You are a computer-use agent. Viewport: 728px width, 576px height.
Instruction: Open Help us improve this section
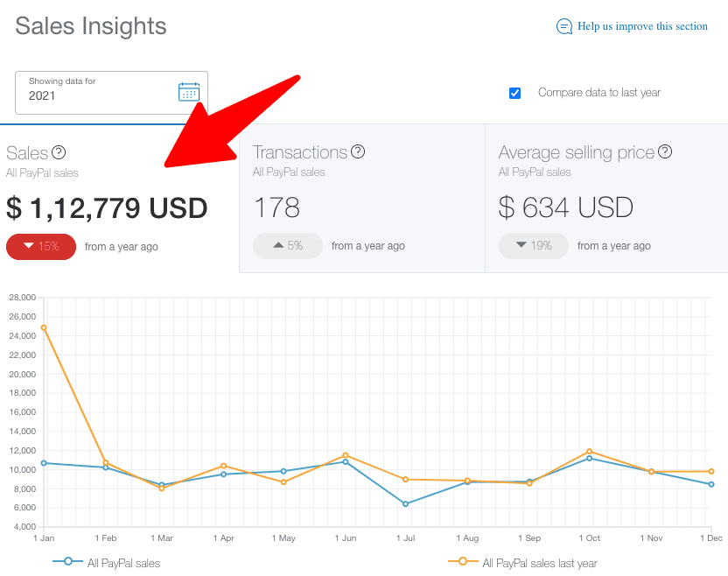tap(641, 26)
